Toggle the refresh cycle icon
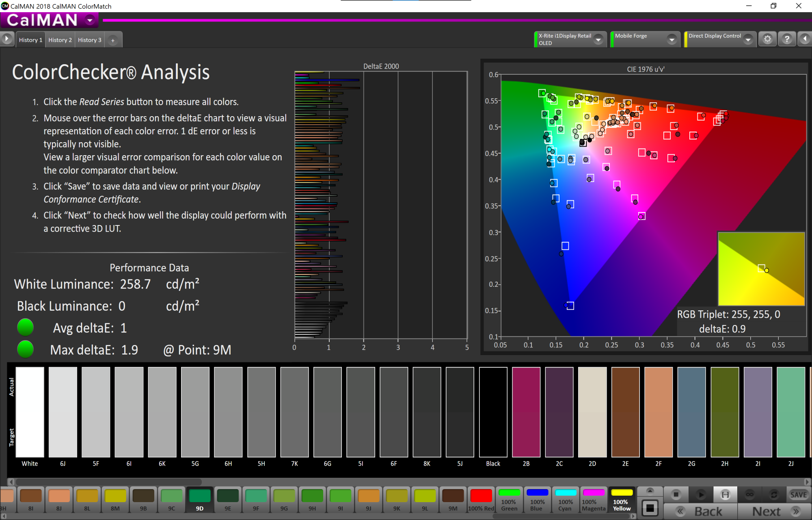The image size is (812, 520). 774,494
